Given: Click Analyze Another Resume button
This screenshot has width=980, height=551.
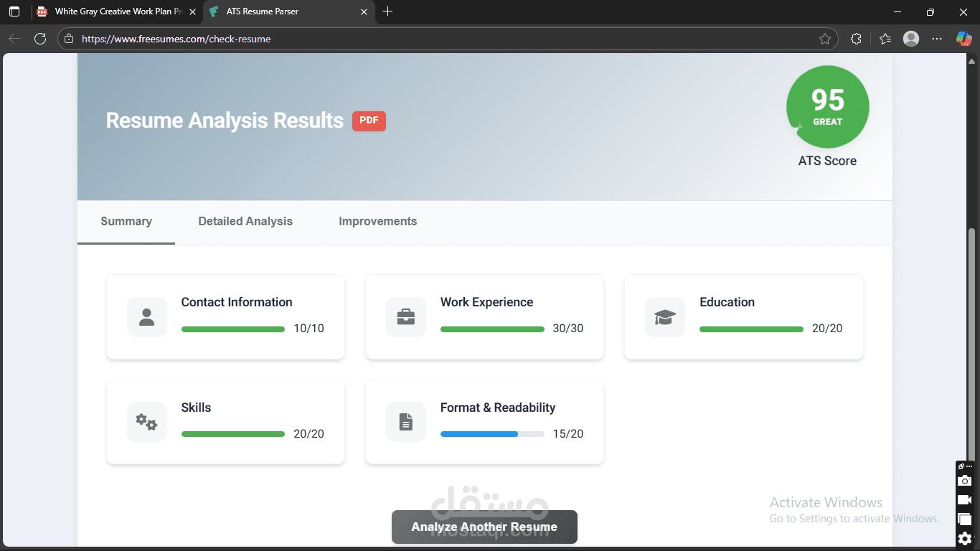Looking at the screenshot, I should click(484, 527).
